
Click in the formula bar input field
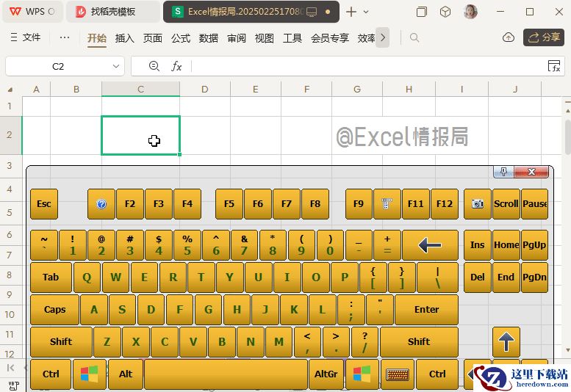[367, 66]
